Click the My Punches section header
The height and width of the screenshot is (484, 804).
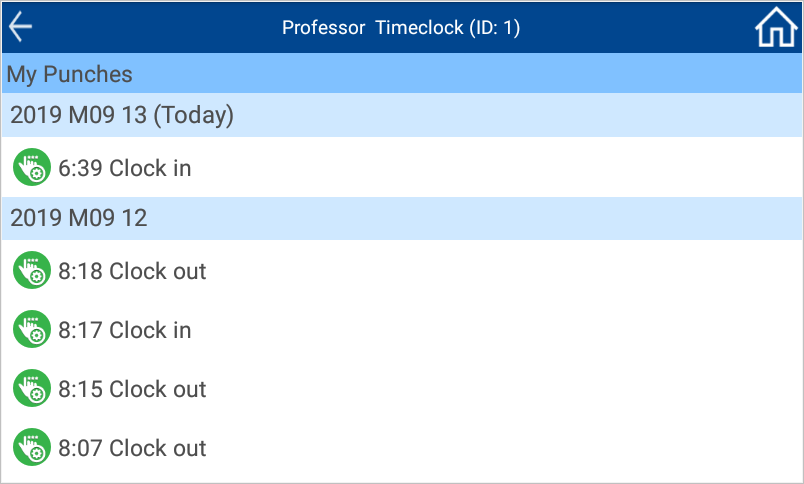point(402,73)
